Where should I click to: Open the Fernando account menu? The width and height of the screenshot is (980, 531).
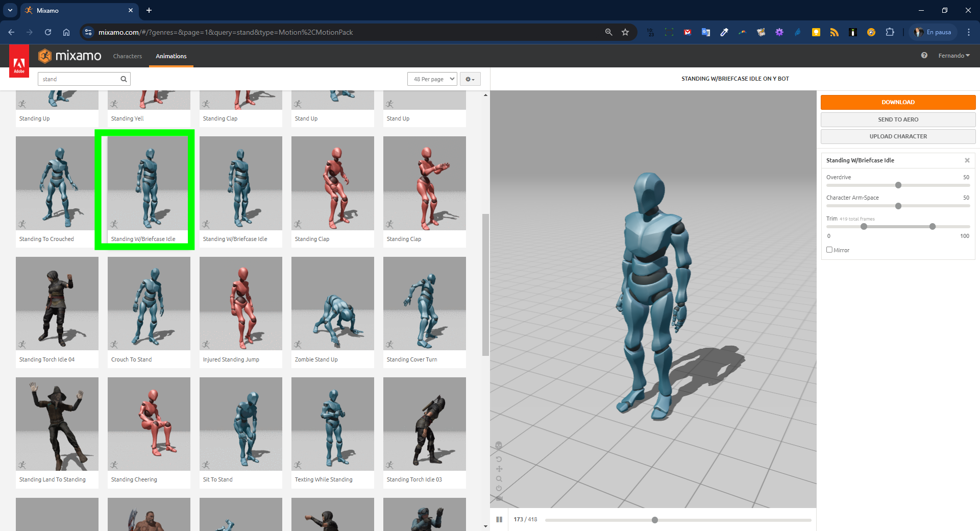click(953, 56)
